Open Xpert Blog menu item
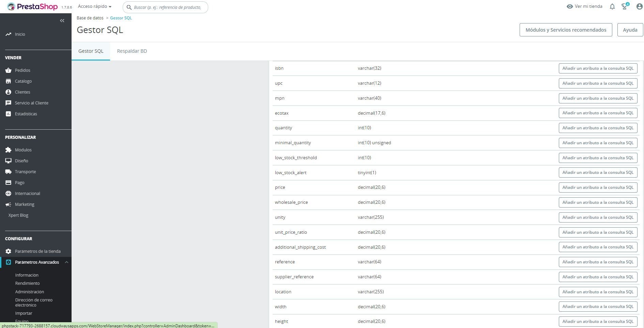The width and height of the screenshot is (644, 328). pyautogui.click(x=18, y=215)
